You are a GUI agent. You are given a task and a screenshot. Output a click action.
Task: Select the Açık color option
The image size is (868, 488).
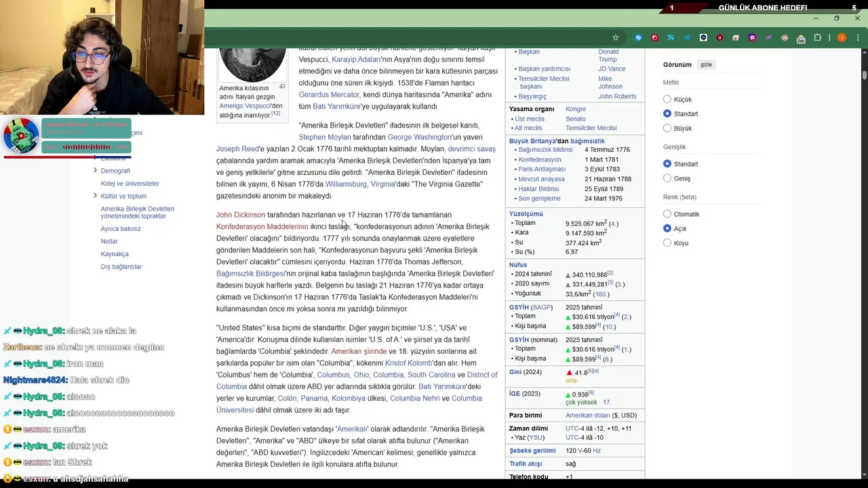[667, 228]
